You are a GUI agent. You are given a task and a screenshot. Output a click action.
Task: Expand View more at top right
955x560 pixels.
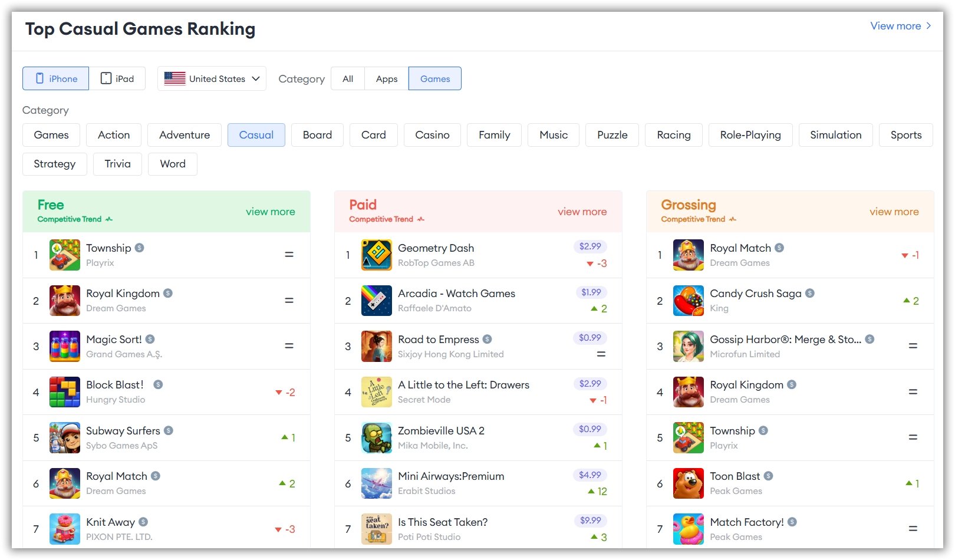[901, 26]
